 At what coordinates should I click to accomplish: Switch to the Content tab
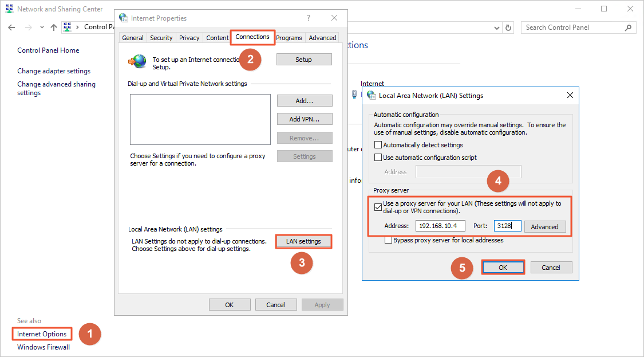218,37
